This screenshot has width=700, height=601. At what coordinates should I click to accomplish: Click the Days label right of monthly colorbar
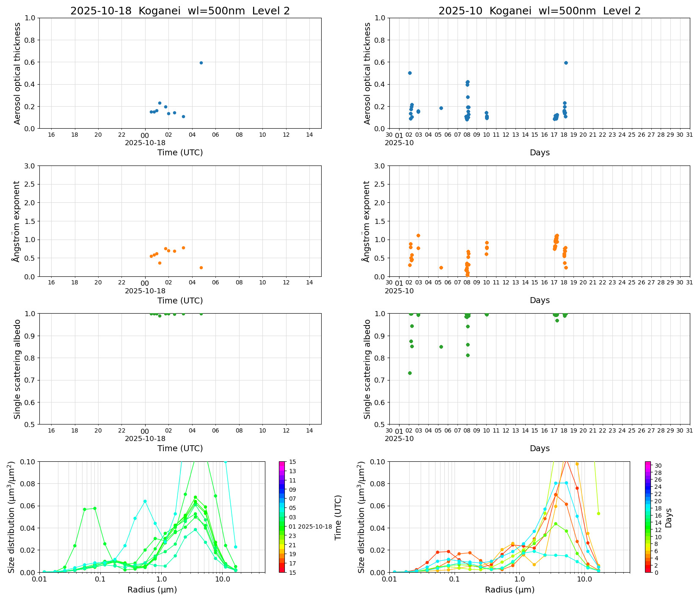point(669,517)
